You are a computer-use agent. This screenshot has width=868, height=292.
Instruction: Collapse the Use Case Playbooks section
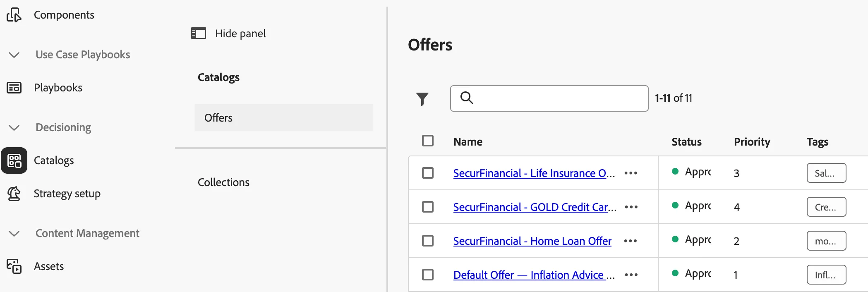tap(14, 55)
